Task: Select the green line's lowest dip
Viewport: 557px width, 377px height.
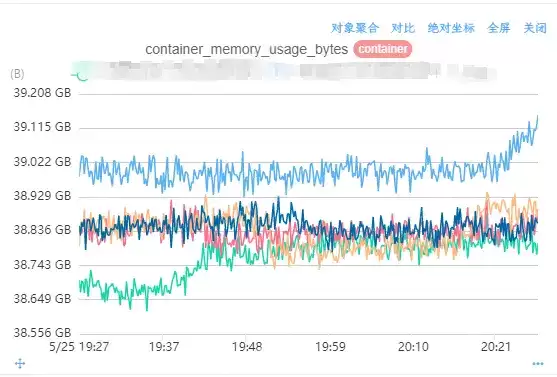Action: tap(147, 310)
